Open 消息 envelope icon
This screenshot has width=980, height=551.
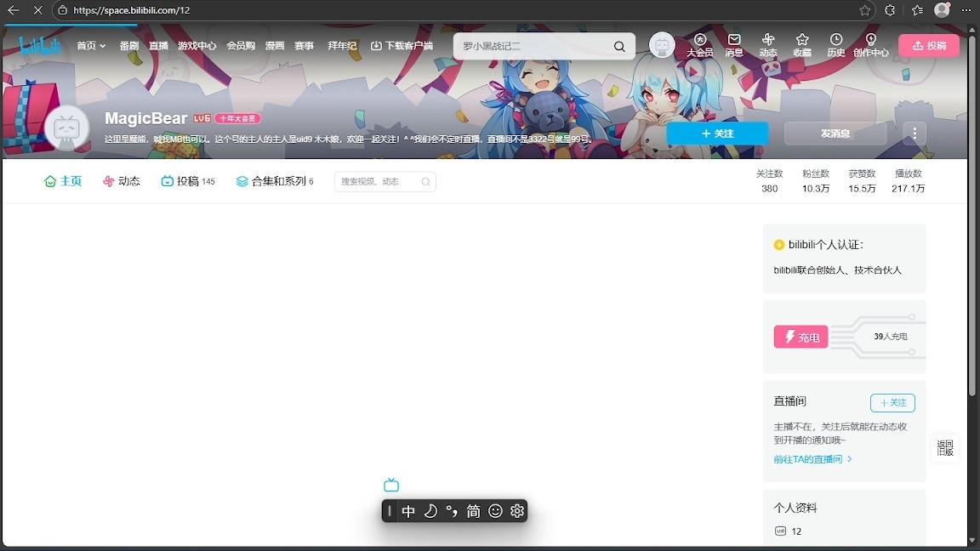tap(734, 46)
